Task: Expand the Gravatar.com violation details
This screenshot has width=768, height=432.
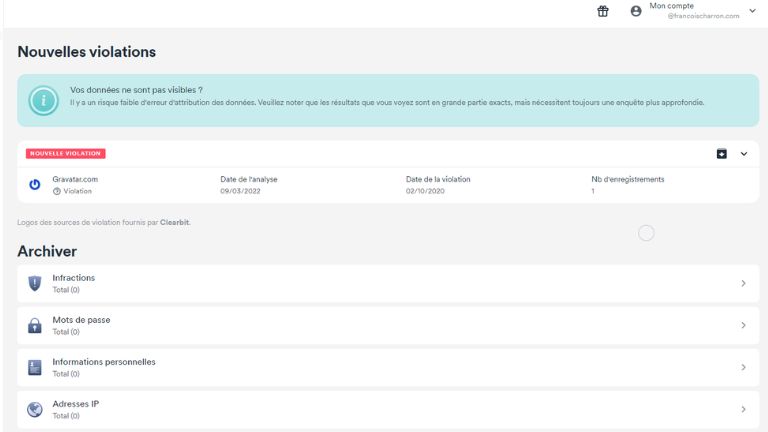Action: tap(744, 154)
